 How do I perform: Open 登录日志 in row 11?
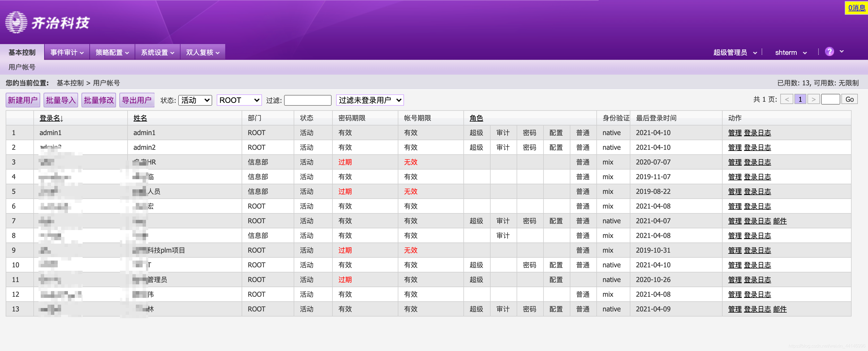pyautogui.click(x=757, y=280)
